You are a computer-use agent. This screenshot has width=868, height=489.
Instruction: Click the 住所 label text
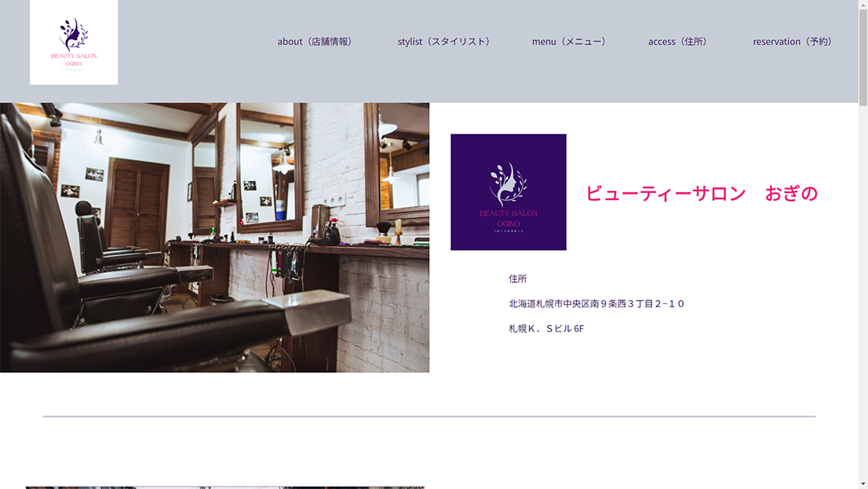(x=518, y=279)
